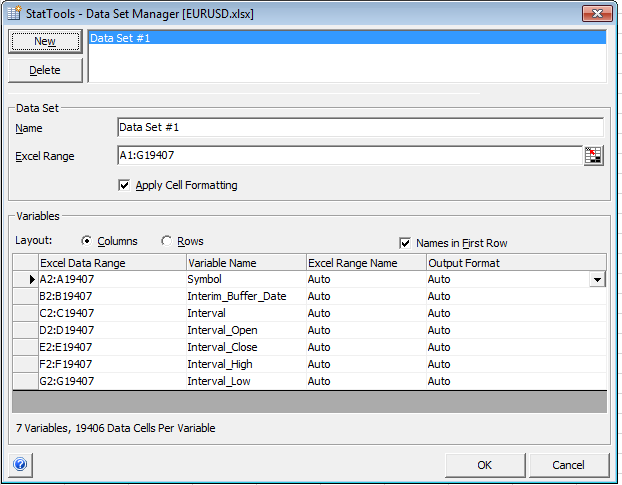
Task: Click Excel Range Name Auto for Interval_Open
Action: (367, 330)
